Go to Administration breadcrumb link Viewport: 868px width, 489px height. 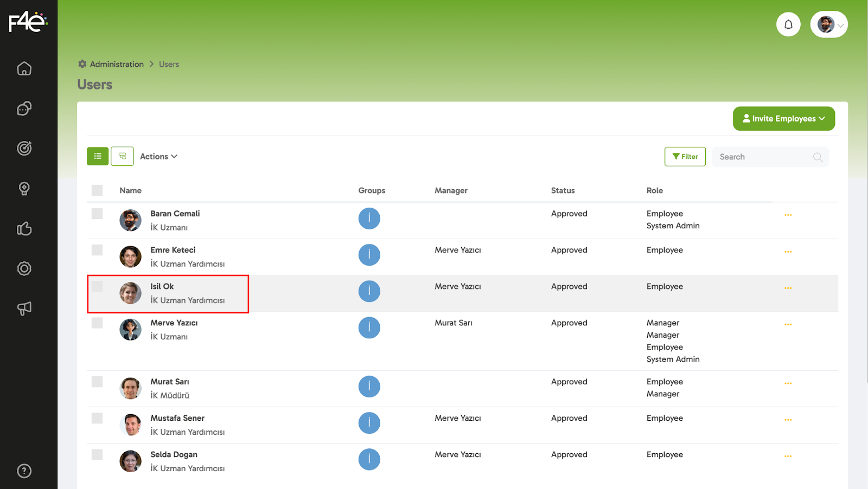(117, 64)
